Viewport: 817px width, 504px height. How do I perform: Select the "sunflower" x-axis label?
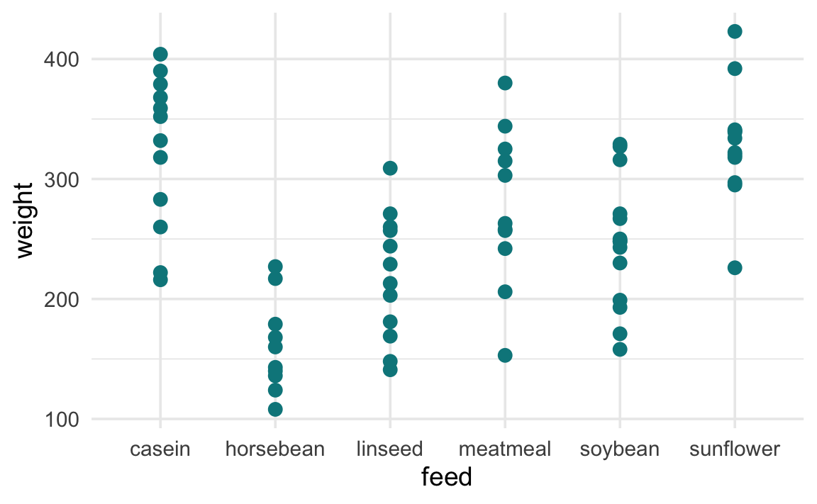coord(735,449)
